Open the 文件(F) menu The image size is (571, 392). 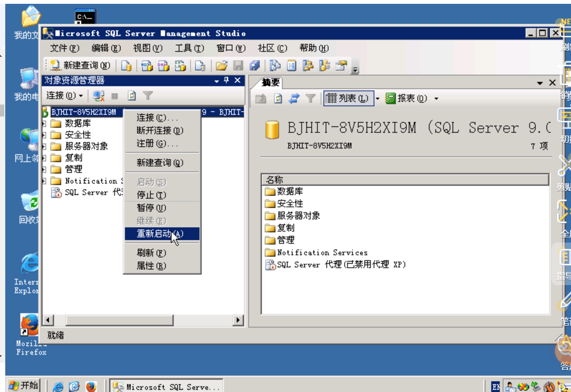[x=65, y=48]
